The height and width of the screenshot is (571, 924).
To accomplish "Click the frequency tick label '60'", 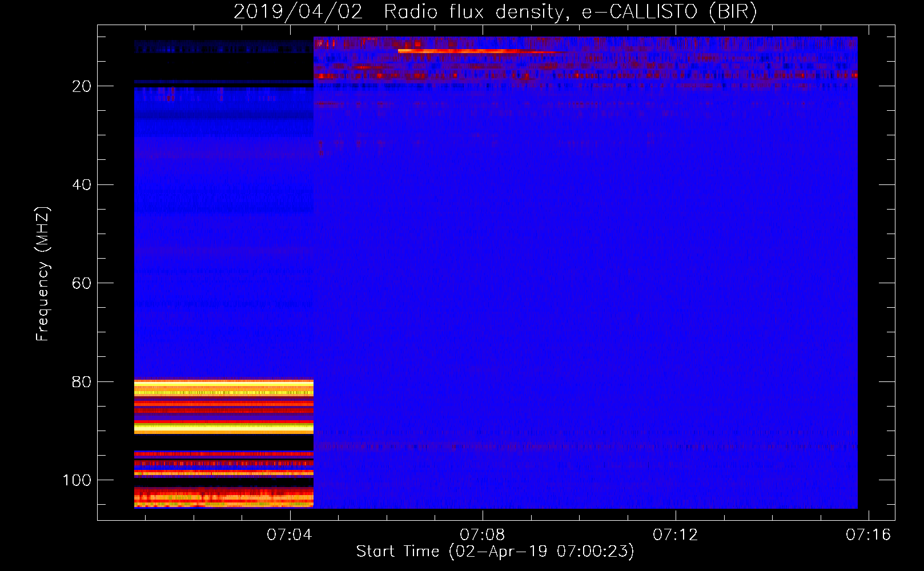I will 82,283.
